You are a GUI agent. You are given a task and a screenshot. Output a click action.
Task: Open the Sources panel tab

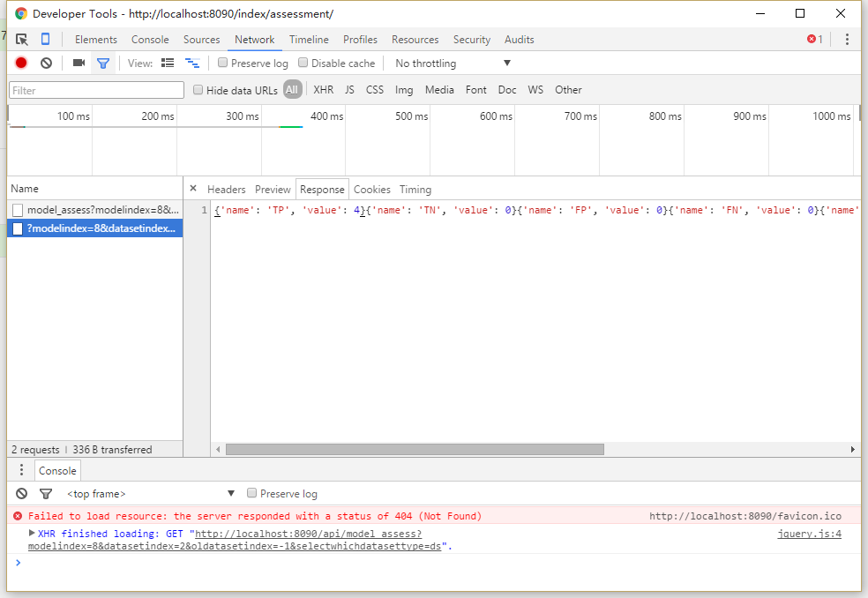pos(201,40)
